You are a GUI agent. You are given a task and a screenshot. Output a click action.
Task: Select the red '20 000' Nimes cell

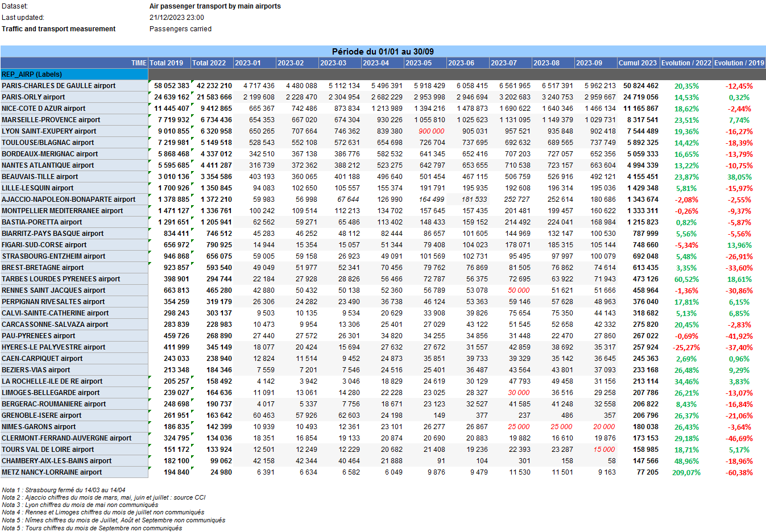pyautogui.click(x=604, y=427)
